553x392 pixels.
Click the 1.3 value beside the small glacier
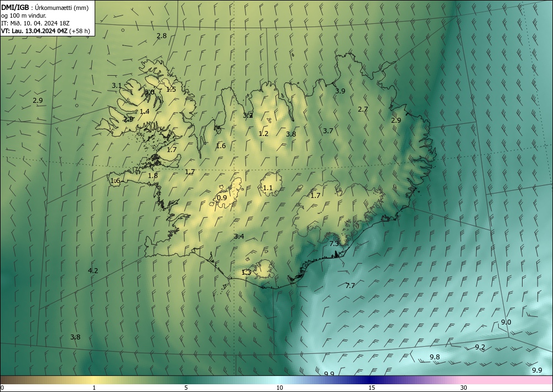point(246,272)
